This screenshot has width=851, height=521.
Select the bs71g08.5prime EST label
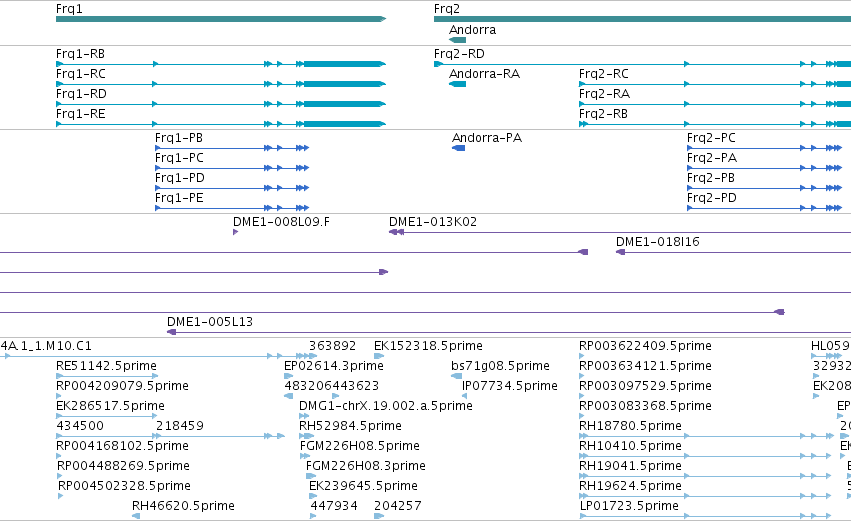[500, 366]
